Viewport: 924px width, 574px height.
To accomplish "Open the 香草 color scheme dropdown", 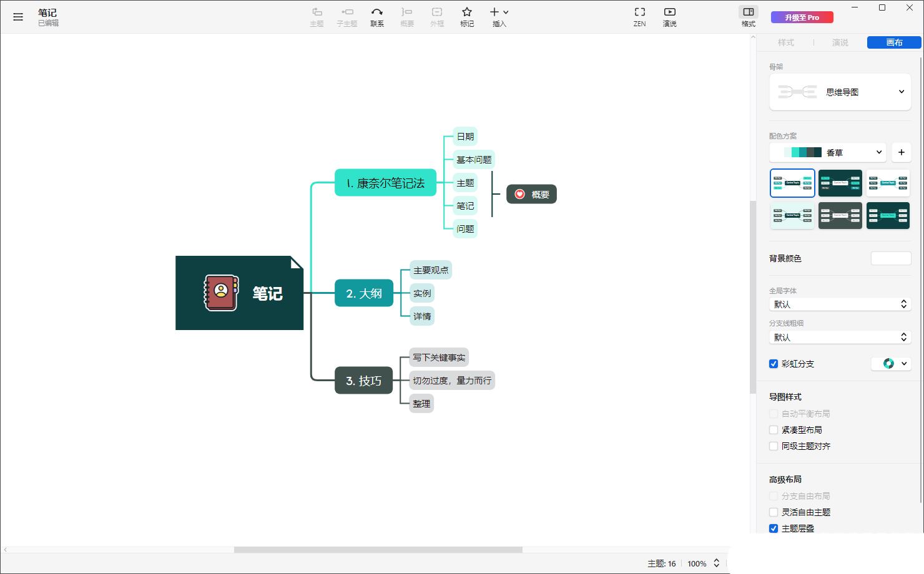I will [828, 152].
